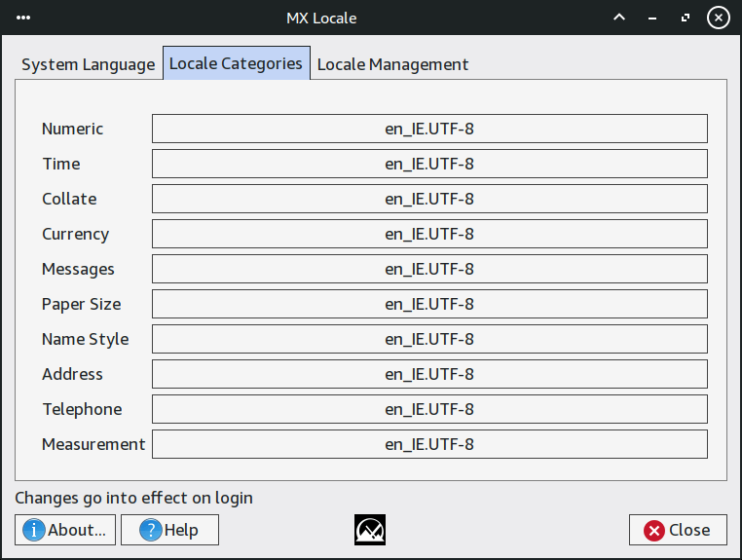Change the Time locale setting

(x=429, y=164)
